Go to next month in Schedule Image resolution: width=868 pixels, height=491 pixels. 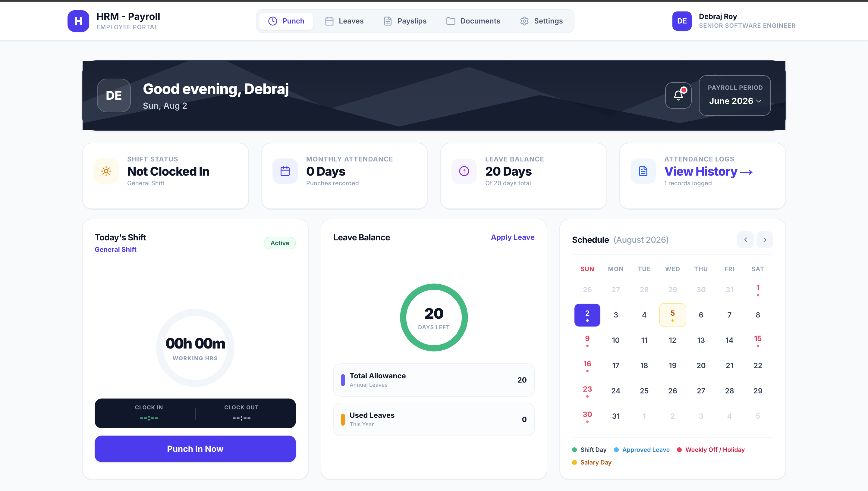pyautogui.click(x=765, y=240)
